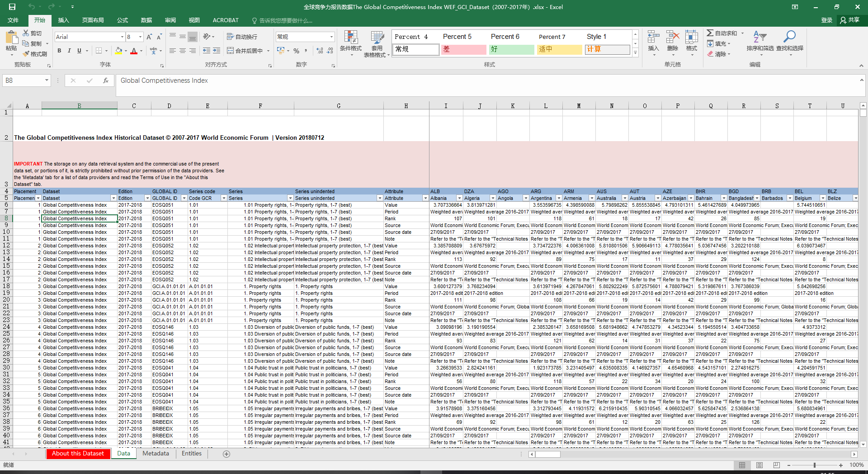Expand the Albania column filter dropdown
The width and height of the screenshot is (868, 474).
(459, 198)
